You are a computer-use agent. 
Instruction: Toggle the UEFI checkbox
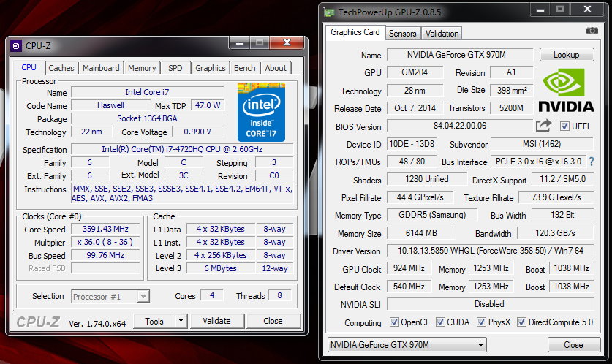point(564,126)
